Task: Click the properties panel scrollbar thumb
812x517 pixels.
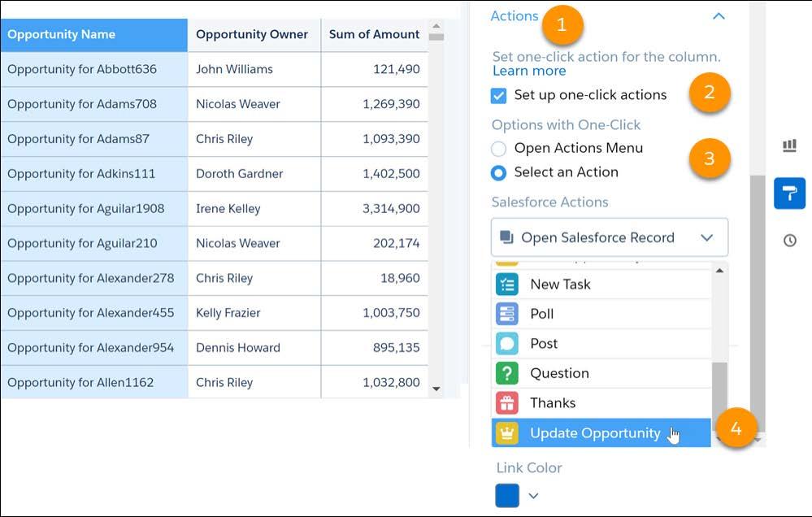Action: point(758,303)
